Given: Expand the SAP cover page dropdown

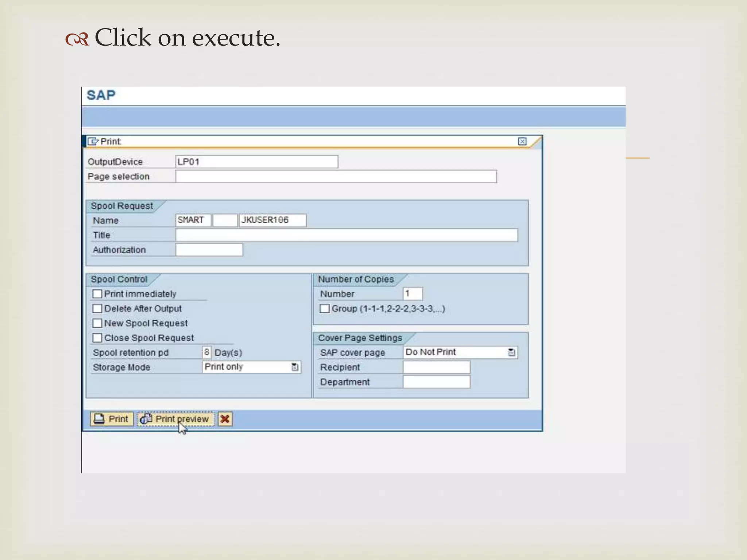Looking at the screenshot, I should (x=511, y=352).
